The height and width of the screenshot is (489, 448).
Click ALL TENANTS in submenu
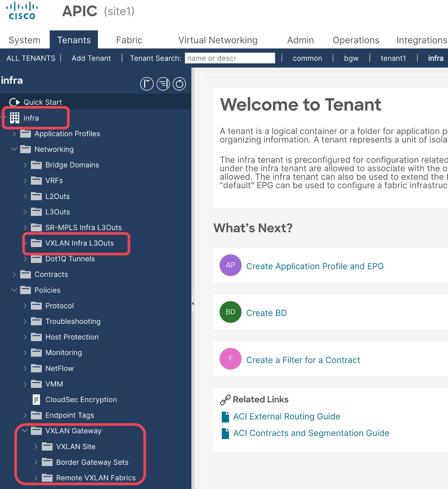[31, 58]
